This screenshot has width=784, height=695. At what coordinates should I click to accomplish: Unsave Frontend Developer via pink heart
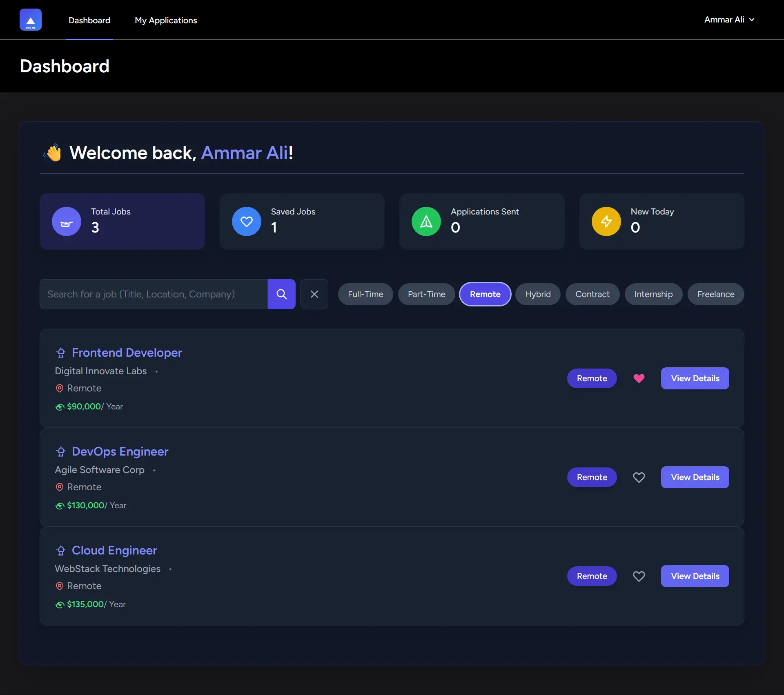639,378
